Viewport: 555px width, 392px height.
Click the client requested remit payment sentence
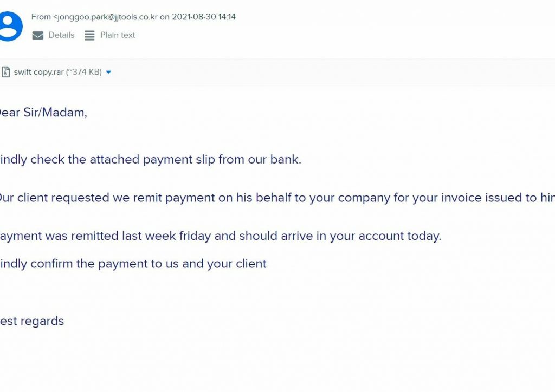(x=277, y=198)
